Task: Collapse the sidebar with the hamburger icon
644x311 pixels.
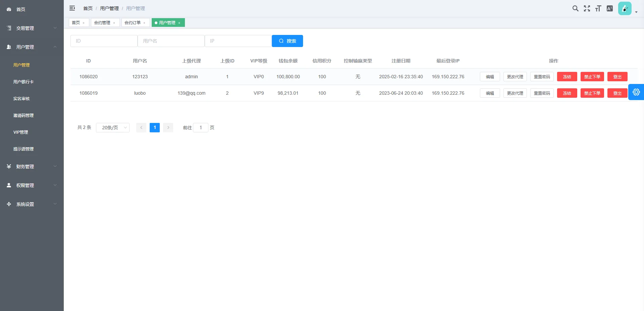Action: click(72, 8)
